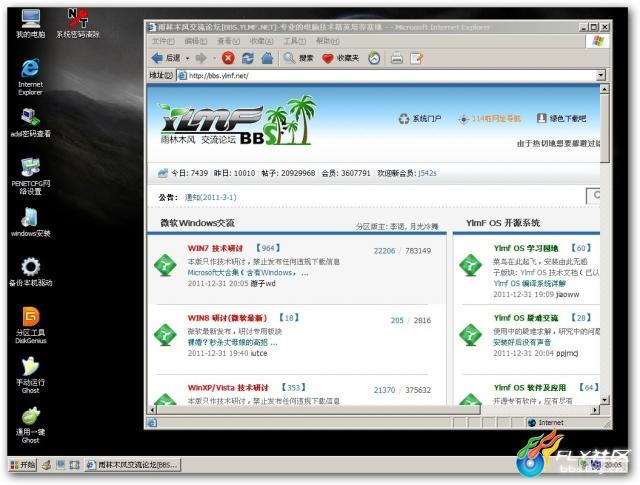
Task: Launch 分区工具 DiskGenius icon
Action: click(x=31, y=325)
